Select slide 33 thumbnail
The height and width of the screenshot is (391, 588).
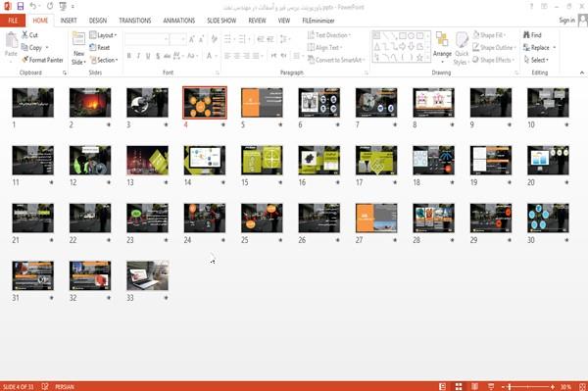[x=147, y=276]
